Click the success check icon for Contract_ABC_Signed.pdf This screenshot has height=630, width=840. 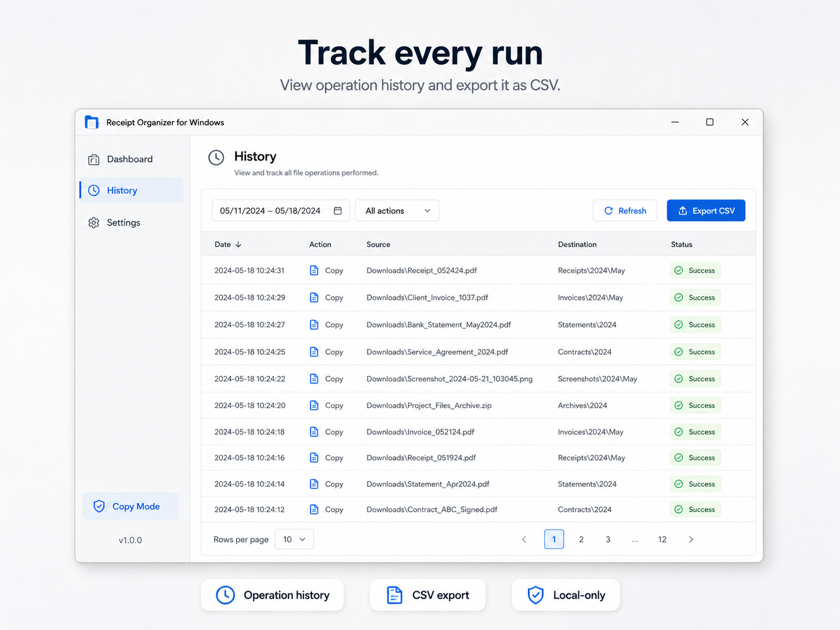pos(679,509)
